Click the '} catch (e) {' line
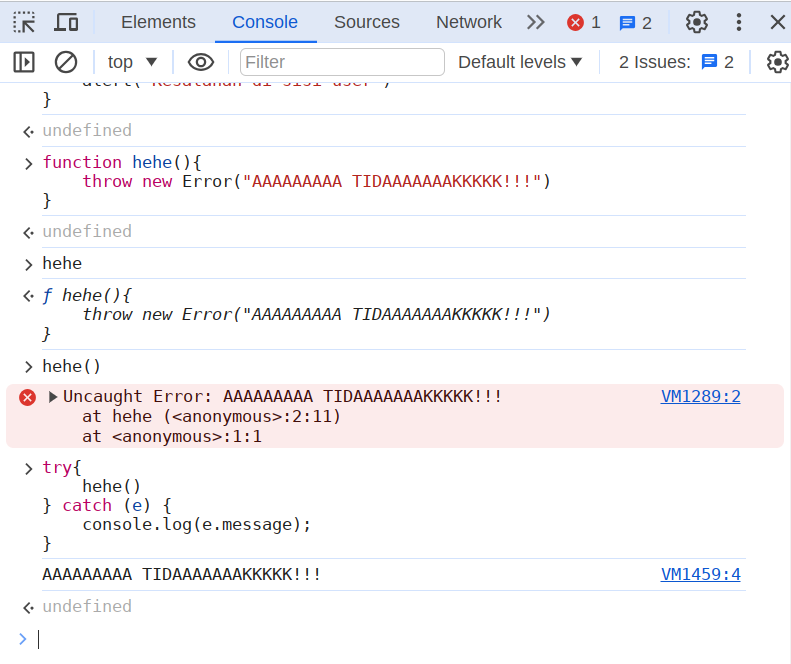Viewport: 791px width, 664px height. point(107,506)
